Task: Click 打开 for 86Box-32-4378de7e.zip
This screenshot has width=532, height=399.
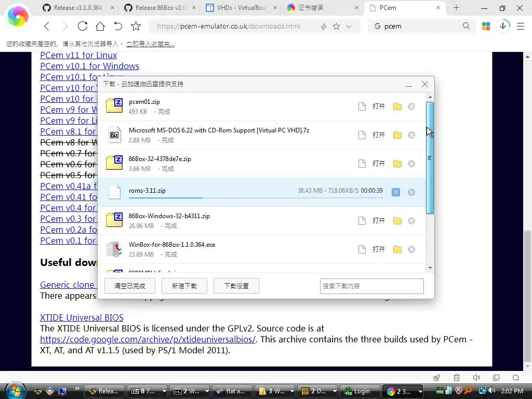Action: pyautogui.click(x=379, y=164)
